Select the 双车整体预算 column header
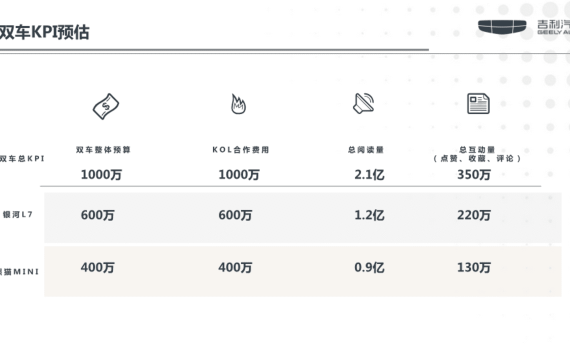This screenshot has height=360, width=570. point(103,150)
